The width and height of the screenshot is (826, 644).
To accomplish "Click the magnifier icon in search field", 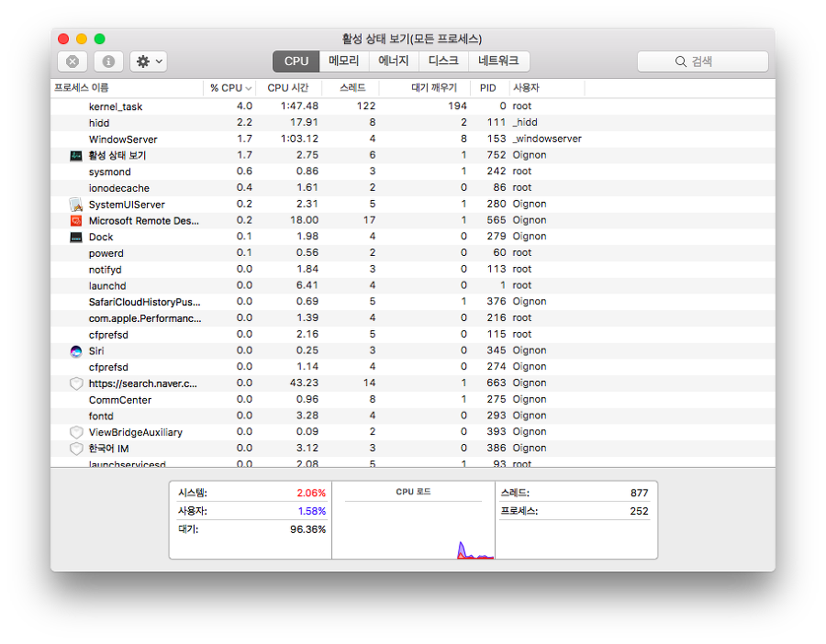I will click(681, 61).
